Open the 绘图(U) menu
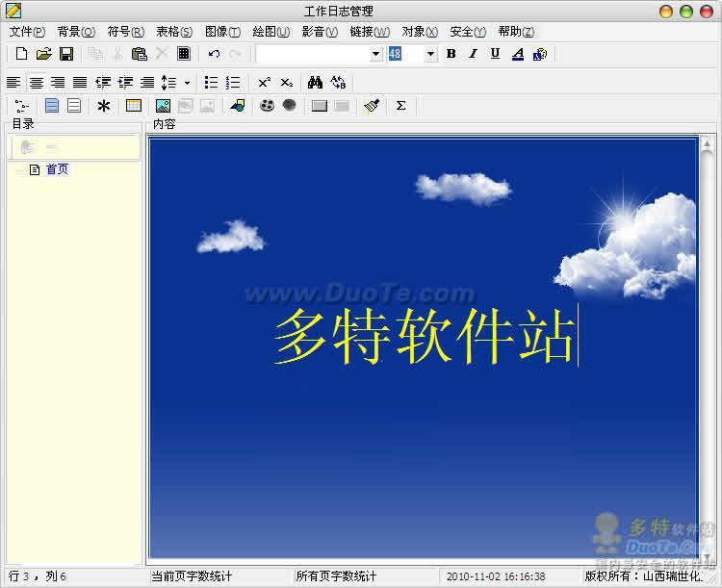The image size is (722, 588). (x=271, y=32)
